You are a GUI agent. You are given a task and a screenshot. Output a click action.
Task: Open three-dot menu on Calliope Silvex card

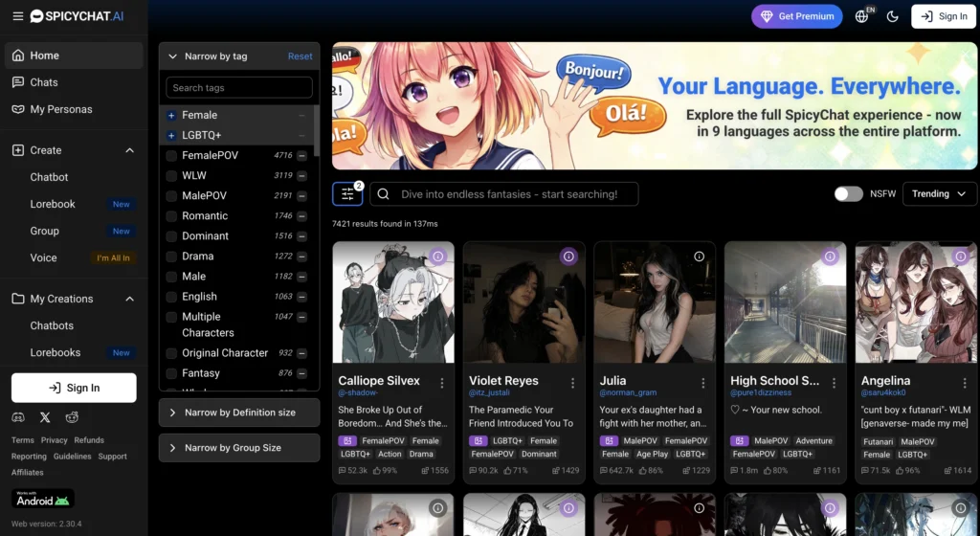[x=442, y=383]
